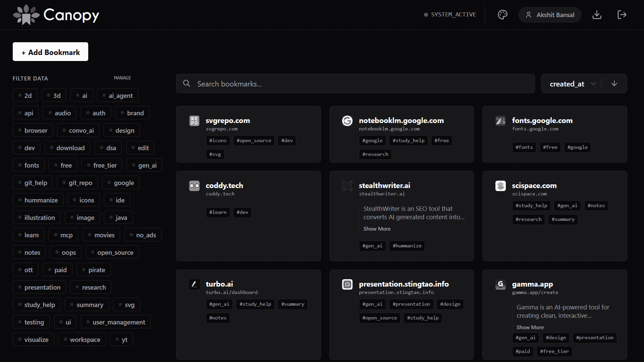Screen dimensions: 644x362
Task: Toggle the sort direction arrow
Action: tap(614, 83)
